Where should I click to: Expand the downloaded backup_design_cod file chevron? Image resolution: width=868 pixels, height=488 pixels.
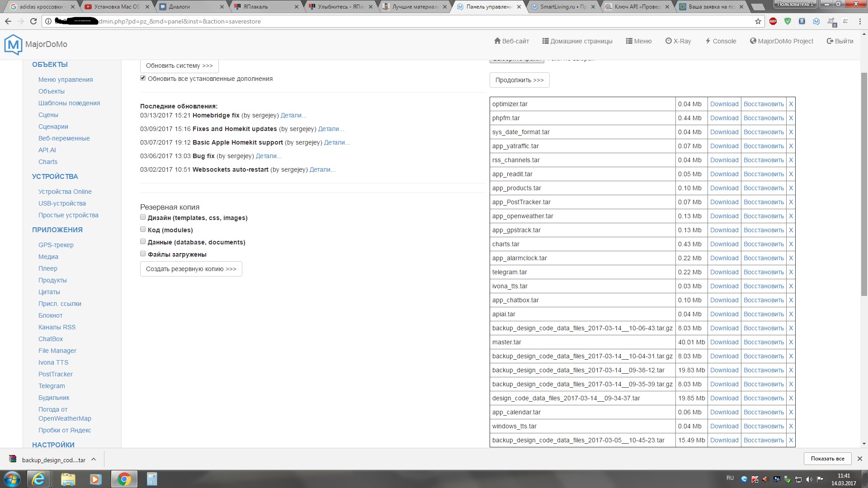(94, 460)
